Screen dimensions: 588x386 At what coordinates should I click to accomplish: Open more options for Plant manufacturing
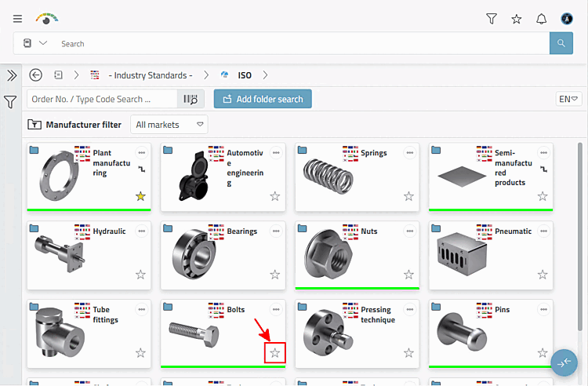pos(142,153)
